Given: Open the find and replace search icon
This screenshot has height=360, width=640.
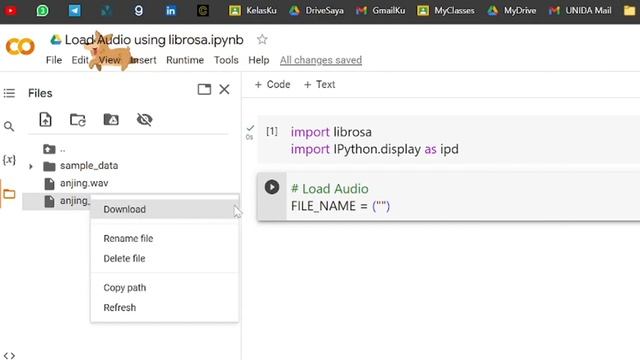Looking at the screenshot, I should point(9,127).
